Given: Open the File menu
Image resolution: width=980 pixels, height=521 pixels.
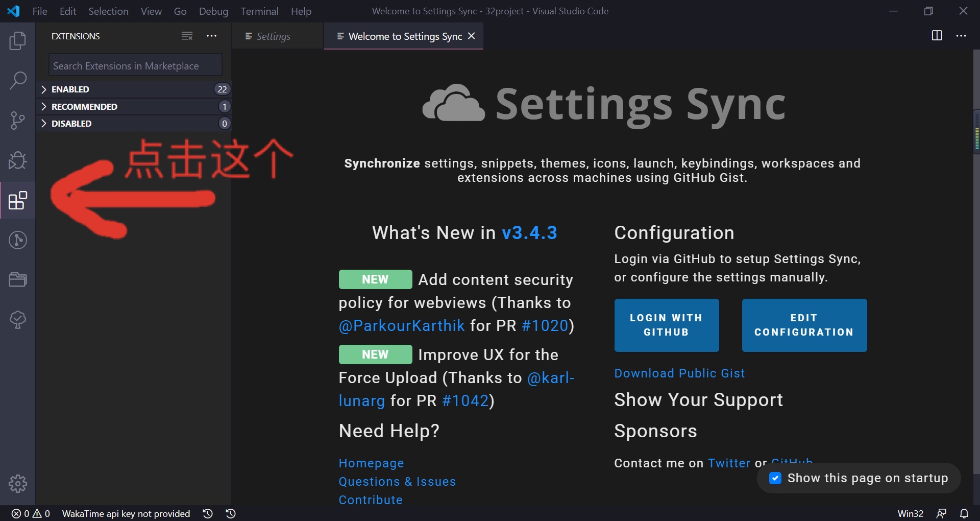Looking at the screenshot, I should tap(40, 11).
